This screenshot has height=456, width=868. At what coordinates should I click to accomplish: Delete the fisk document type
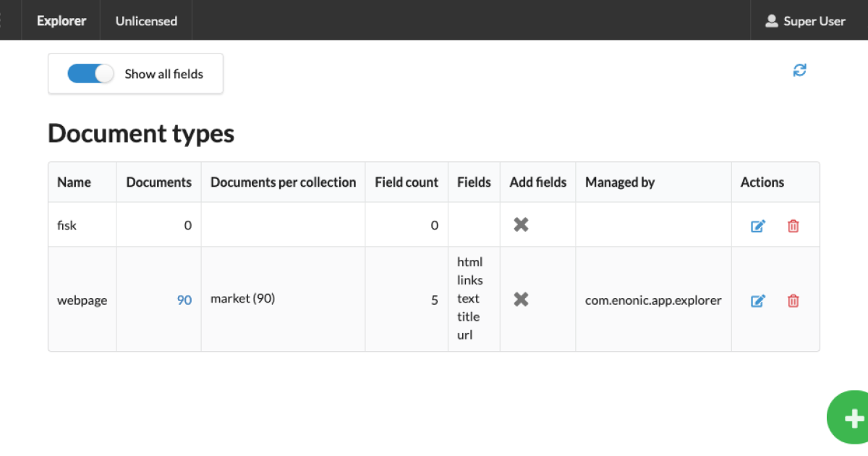pyautogui.click(x=793, y=226)
